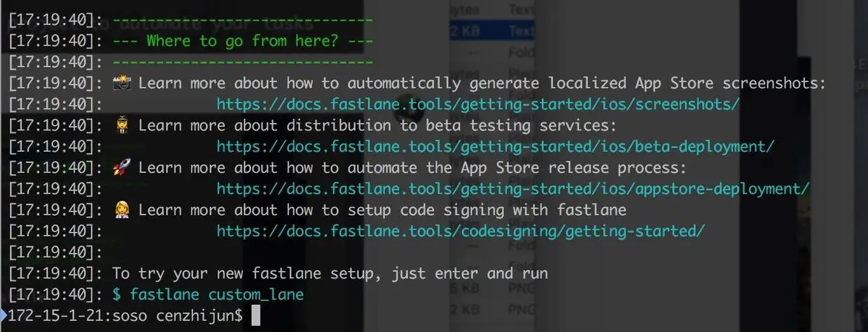
Task: Click the camera emoji before screenshots line
Action: click(x=121, y=83)
